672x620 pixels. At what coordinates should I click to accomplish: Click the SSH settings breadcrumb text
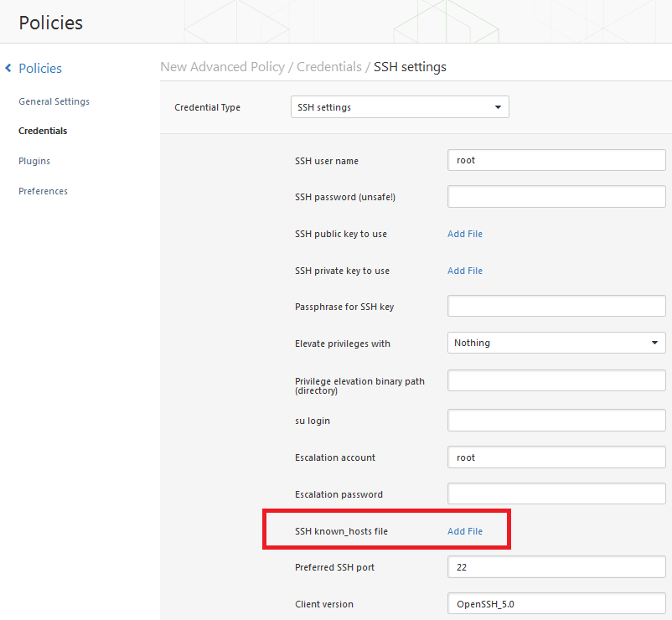click(410, 67)
